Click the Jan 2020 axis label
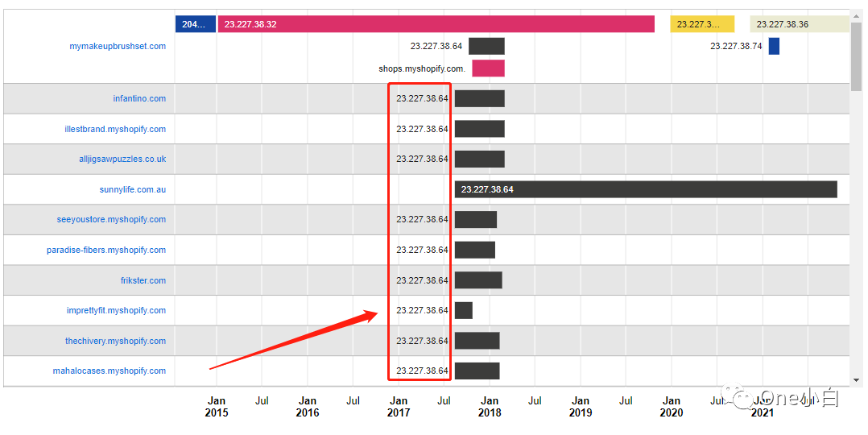Image resolution: width=868 pixels, height=435 pixels. coord(672,407)
